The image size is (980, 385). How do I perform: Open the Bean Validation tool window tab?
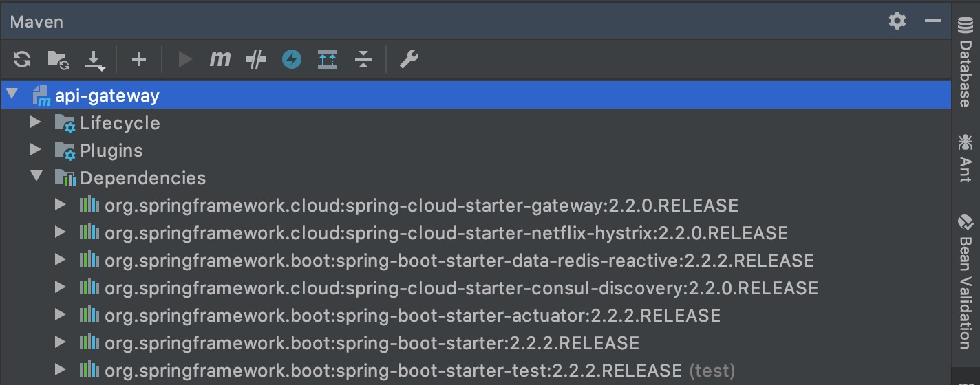(965, 282)
